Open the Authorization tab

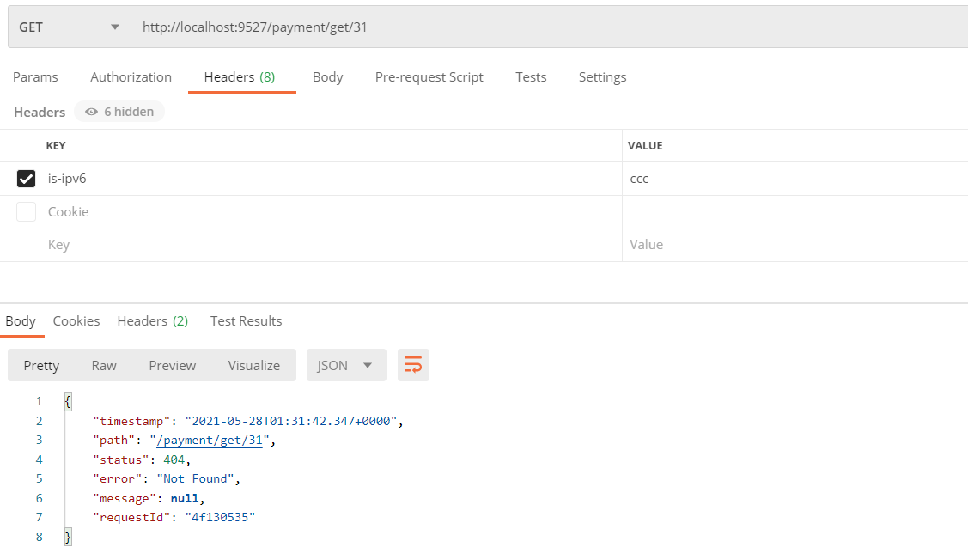[131, 77]
